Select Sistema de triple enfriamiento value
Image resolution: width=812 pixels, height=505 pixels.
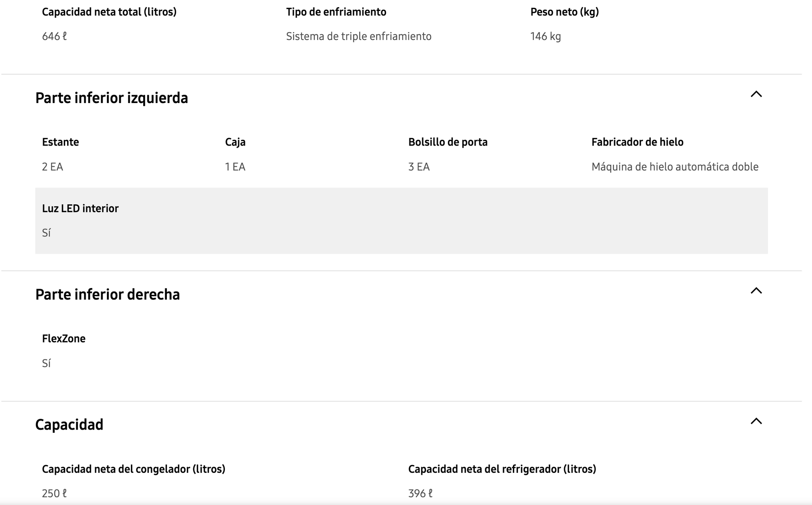coord(358,37)
